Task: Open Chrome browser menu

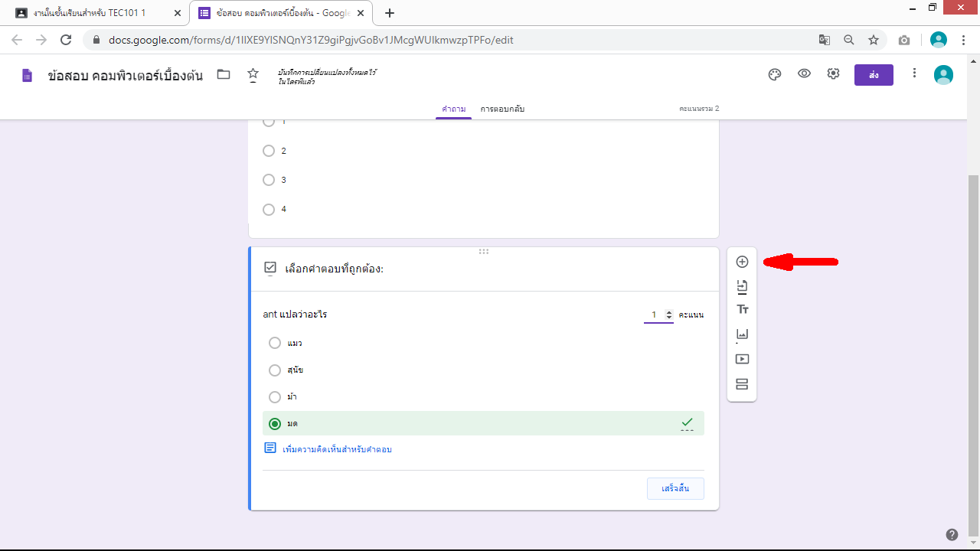Action: (x=963, y=40)
